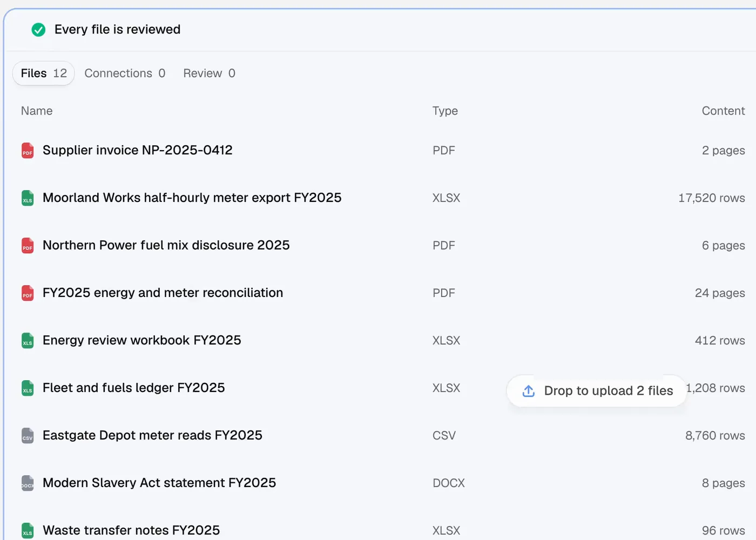Click the green reviewed checkmark icon
This screenshot has width=756, height=540.
click(38, 30)
